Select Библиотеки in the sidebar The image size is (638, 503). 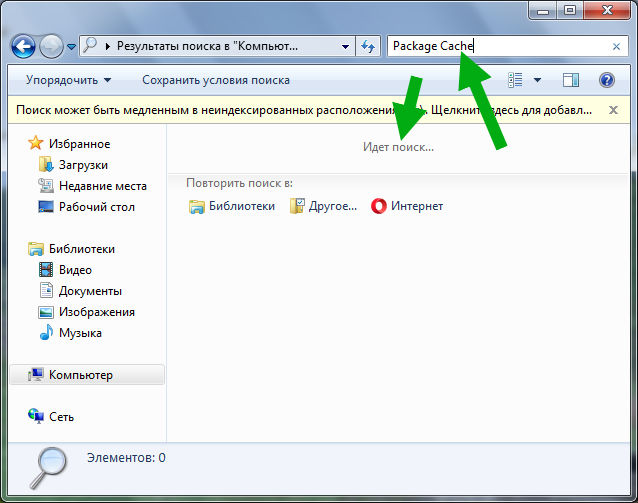coord(82,249)
